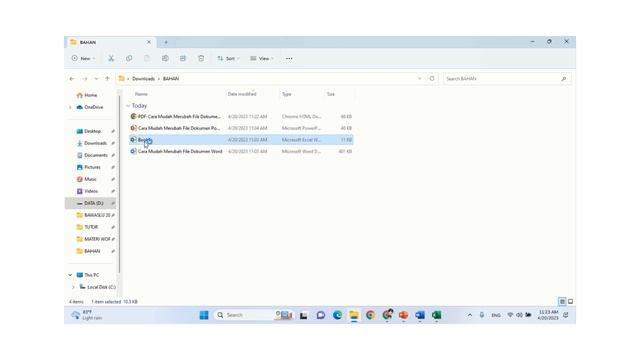This screenshot has width=640, height=360.
Task: Open Home in the navigation pane
Action: pyautogui.click(x=87, y=96)
